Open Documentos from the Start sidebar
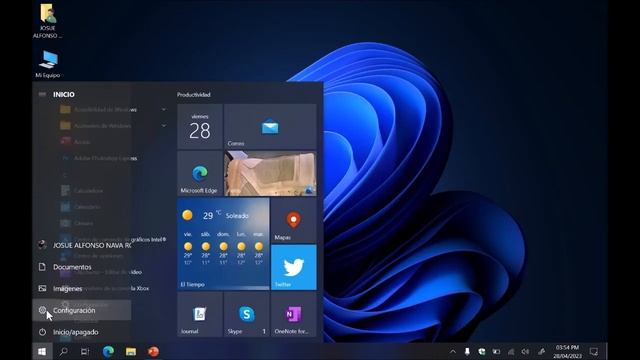The width and height of the screenshot is (640, 360). [x=82, y=267]
